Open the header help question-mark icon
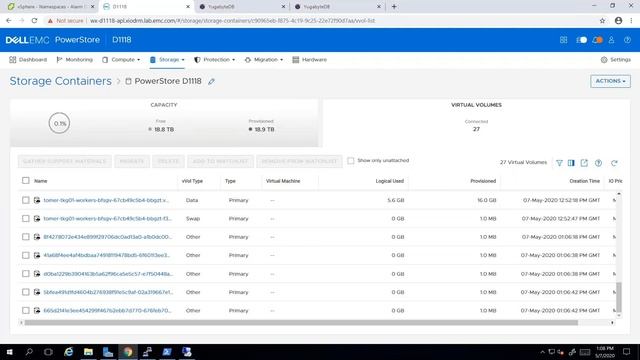The image size is (640, 360). coord(627,40)
